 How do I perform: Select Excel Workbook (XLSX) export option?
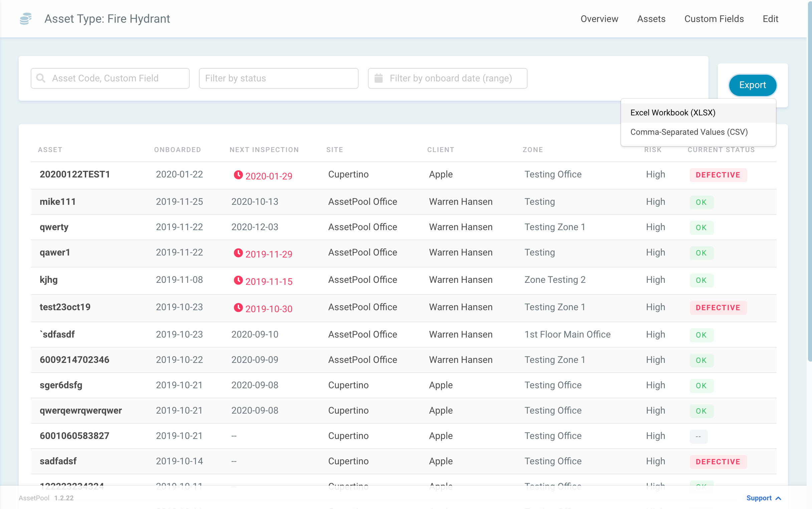672,112
